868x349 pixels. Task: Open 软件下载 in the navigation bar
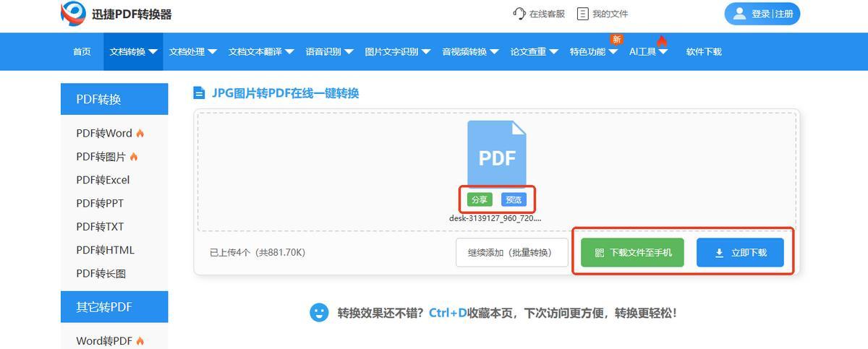tap(704, 52)
